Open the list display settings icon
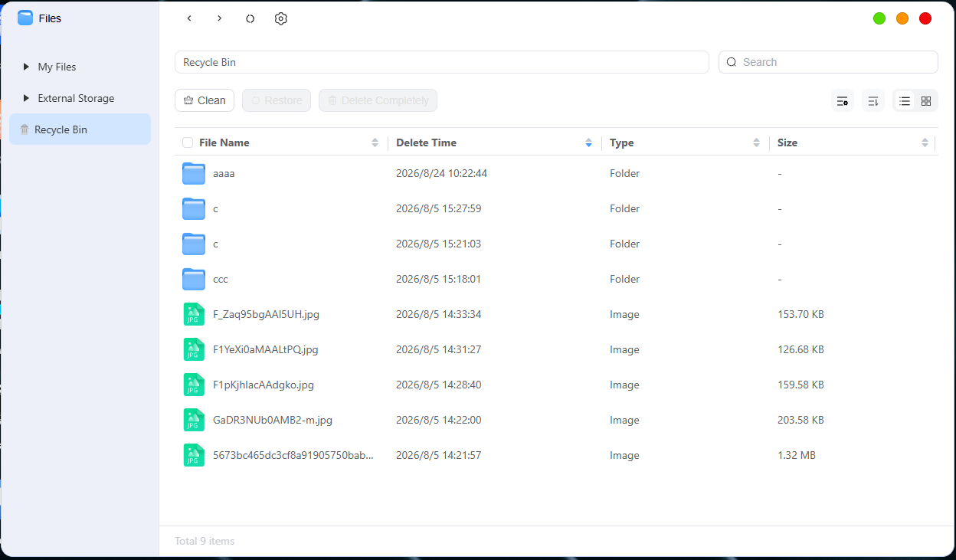This screenshot has width=956, height=560. (x=843, y=100)
